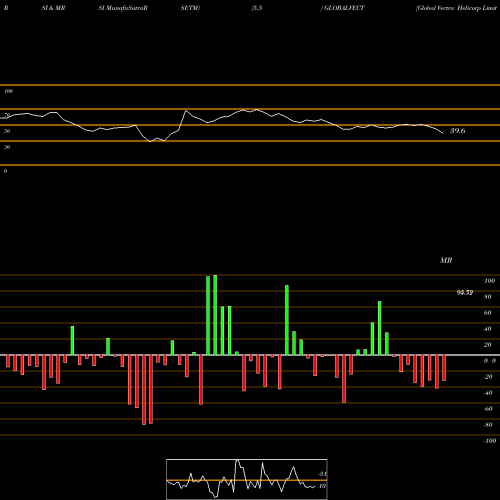
Task: Click the SI MunafaSutraR header text
Action: click(x=123, y=8)
